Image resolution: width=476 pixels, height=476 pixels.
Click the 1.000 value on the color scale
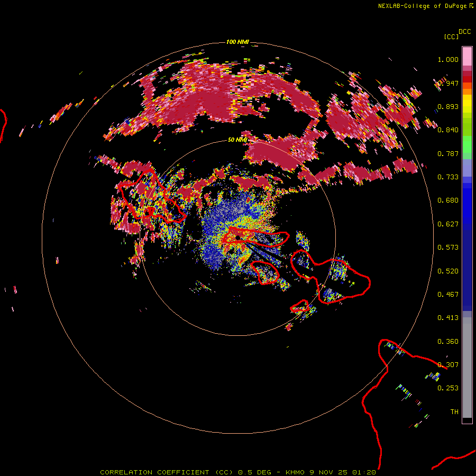(448, 59)
